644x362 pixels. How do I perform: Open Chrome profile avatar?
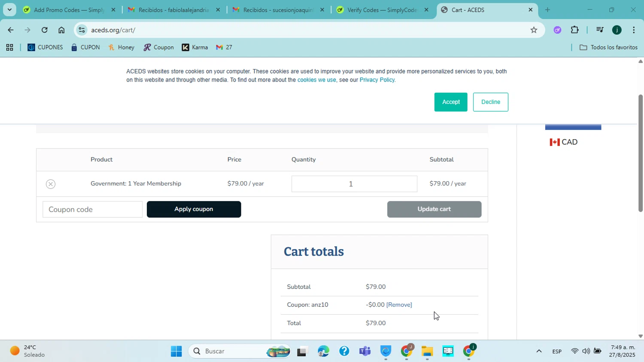[617, 30]
